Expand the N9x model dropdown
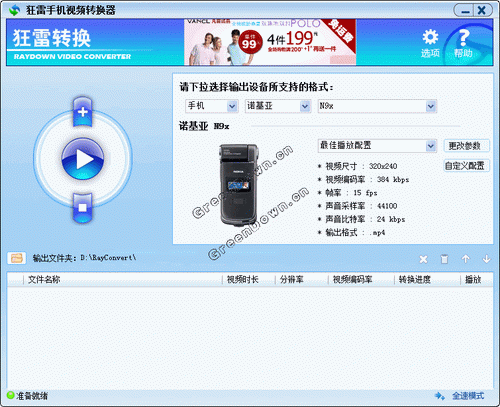This screenshot has height=407, width=500. 431,106
